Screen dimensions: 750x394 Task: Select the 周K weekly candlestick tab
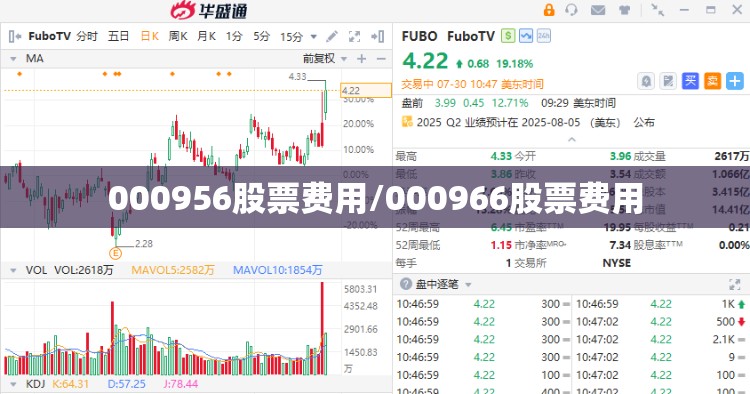pyautogui.click(x=178, y=36)
